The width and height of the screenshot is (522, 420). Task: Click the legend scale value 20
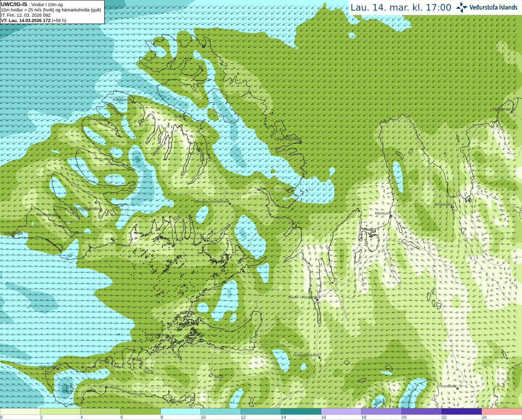click(404, 417)
